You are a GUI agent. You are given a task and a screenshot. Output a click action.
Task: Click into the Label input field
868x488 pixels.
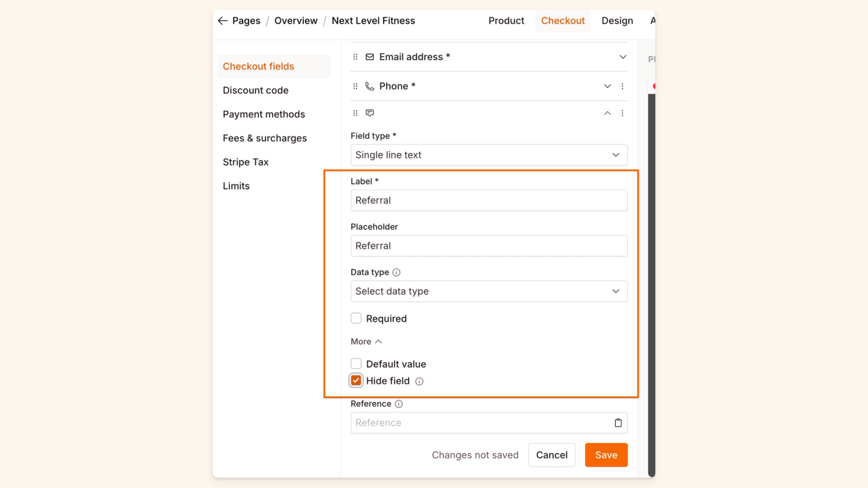tap(489, 200)
